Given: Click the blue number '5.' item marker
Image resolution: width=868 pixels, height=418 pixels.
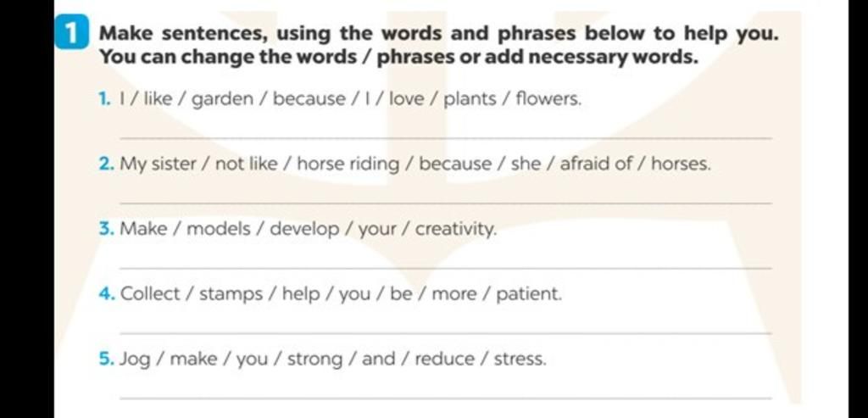Looking at the screenshot, I should click(108, 359).
